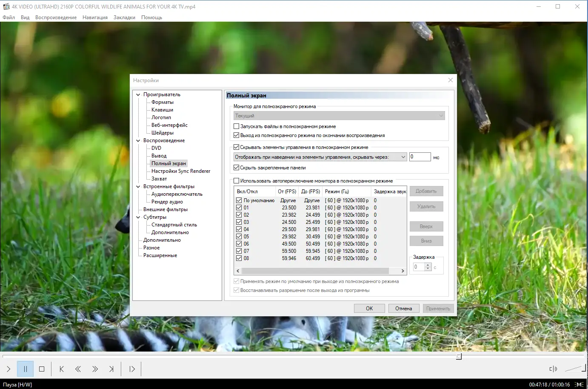Click the mode list horizontal scrollbar
The width and height of the screenshot is (588, 389).
point(320,271)
